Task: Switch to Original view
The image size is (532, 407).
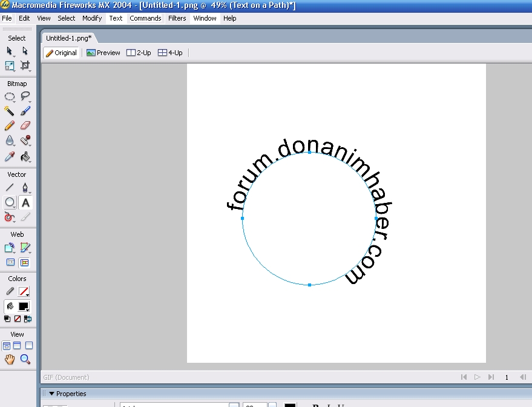Action: [x=61, y=53]
